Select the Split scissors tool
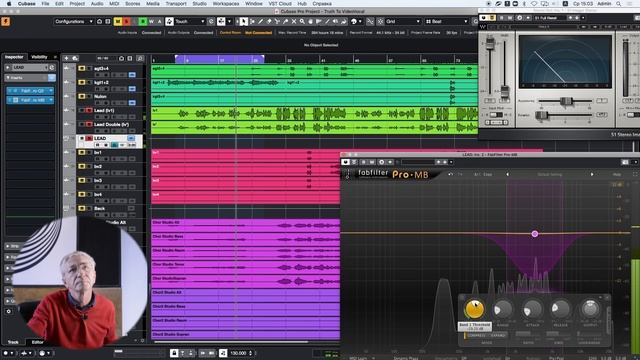The width and height of the screenshot is (640, 360). [x=277, y=22]
